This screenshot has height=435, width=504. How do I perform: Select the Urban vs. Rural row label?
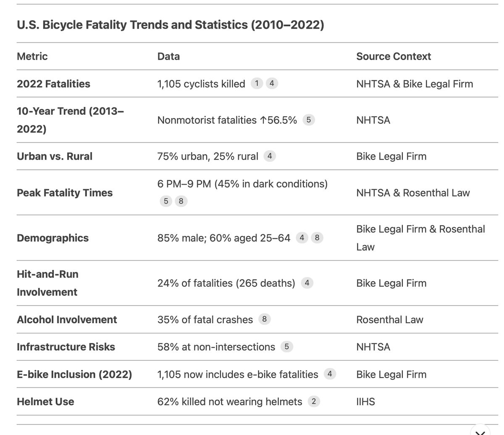[55, 156]
